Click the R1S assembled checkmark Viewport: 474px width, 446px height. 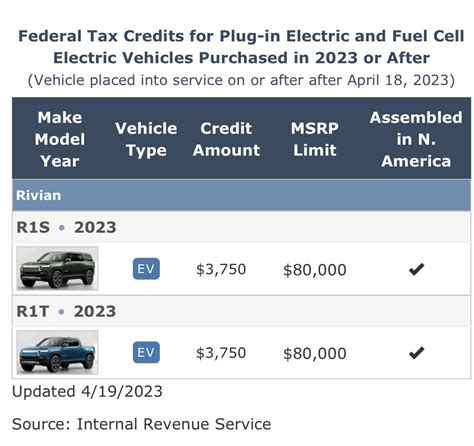(x=416, y=269)
